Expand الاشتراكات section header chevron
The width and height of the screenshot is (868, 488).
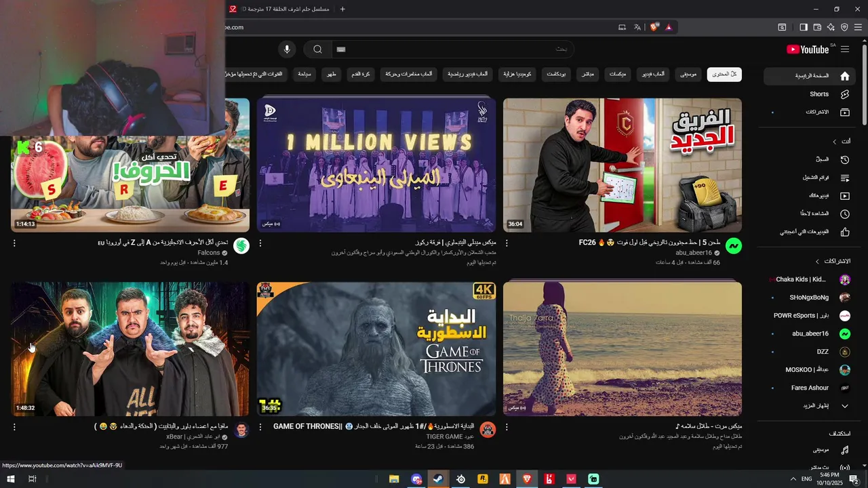click(x=818, y=261)
